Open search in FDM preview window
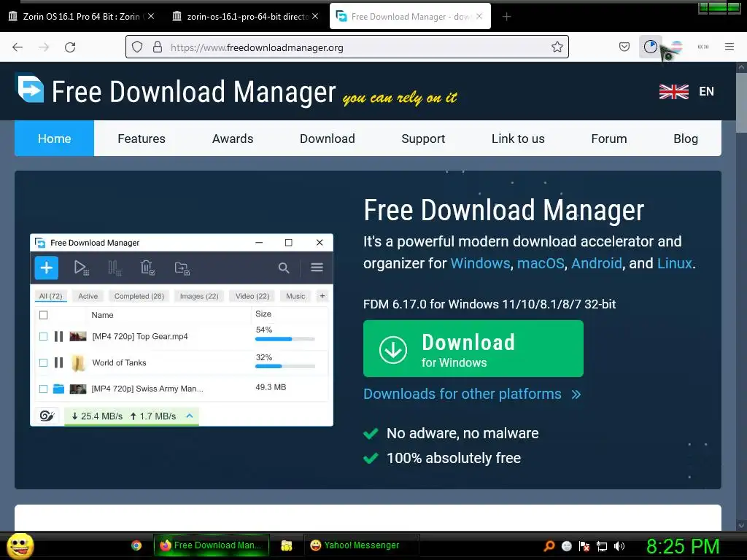Image resolution: width=747 pixels, height=560 pixels. click(284, 268)
